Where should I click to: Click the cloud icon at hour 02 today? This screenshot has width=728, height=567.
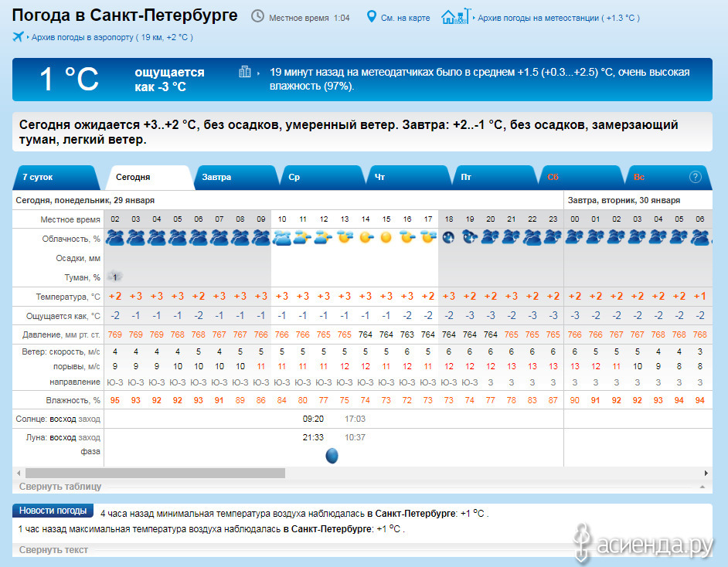tap(114, 238)
